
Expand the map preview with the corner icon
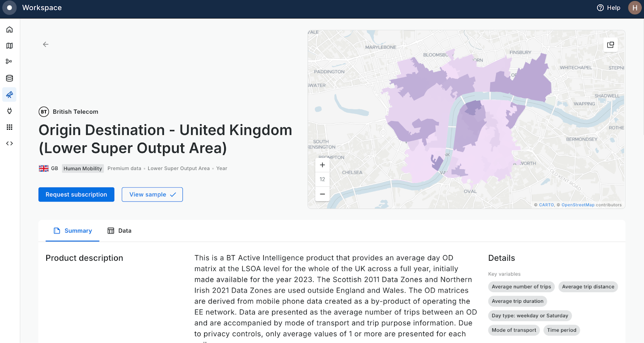tap(610, 44)
